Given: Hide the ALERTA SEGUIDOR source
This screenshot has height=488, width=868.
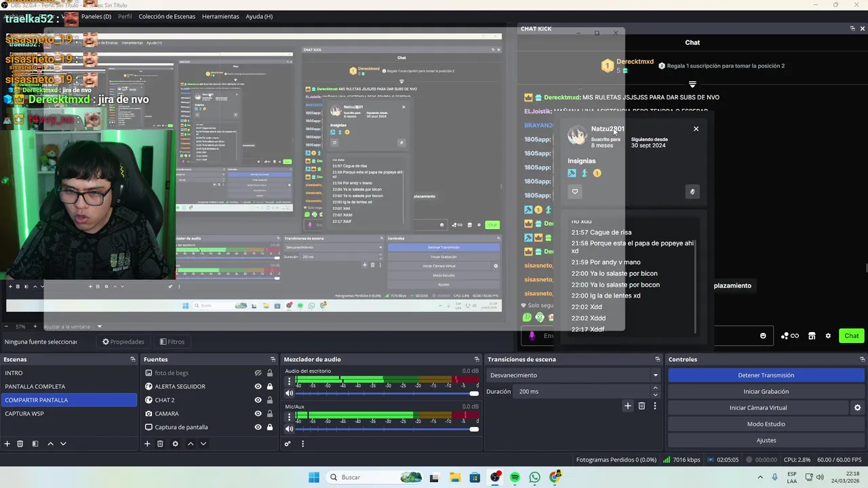Looking at the screenshot, I should [258, 386].
